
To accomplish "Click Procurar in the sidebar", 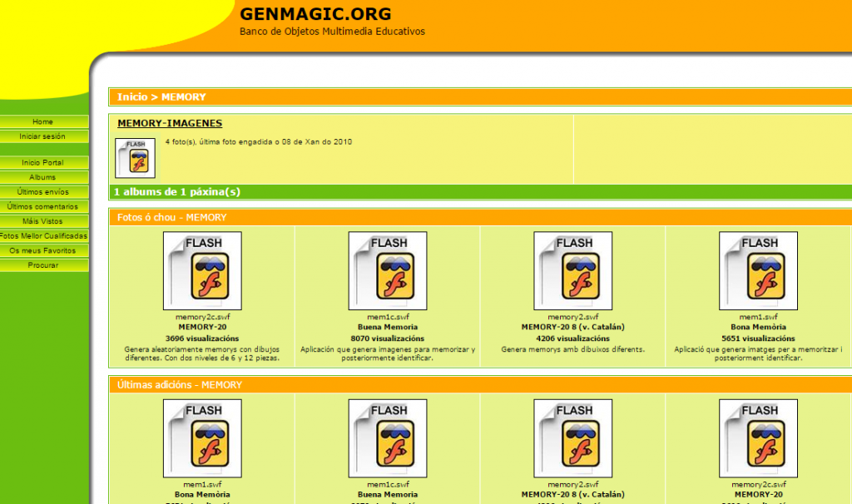I will click(x=42, y=265).
